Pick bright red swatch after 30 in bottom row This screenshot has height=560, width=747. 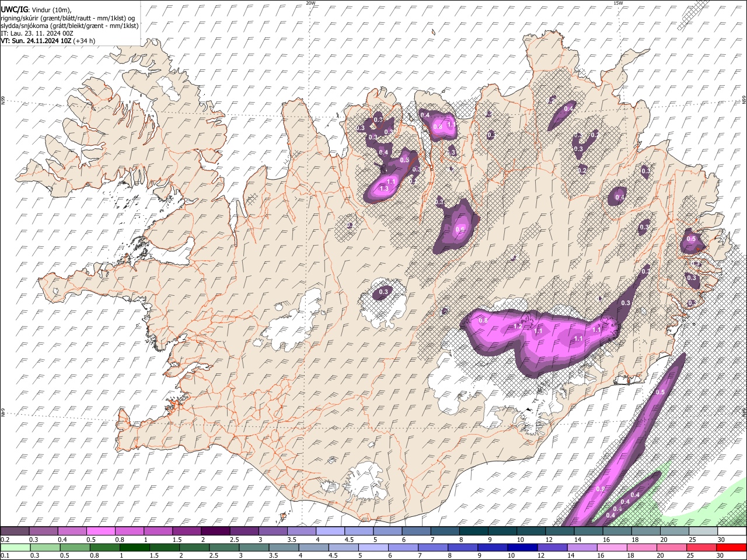[731, 547]
